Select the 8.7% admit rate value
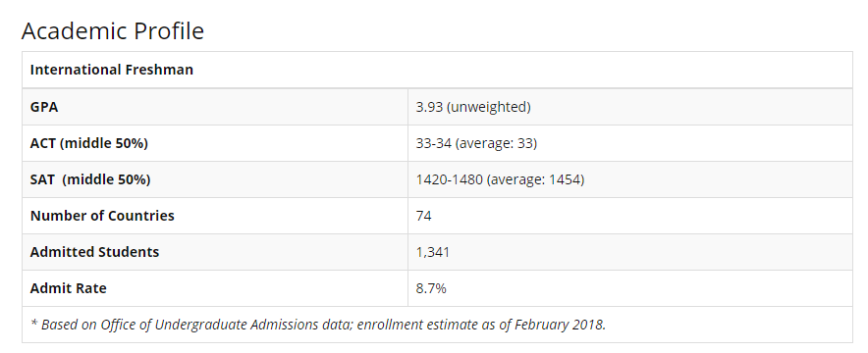The width and height of the screenshot is (868, 353). 431,288
